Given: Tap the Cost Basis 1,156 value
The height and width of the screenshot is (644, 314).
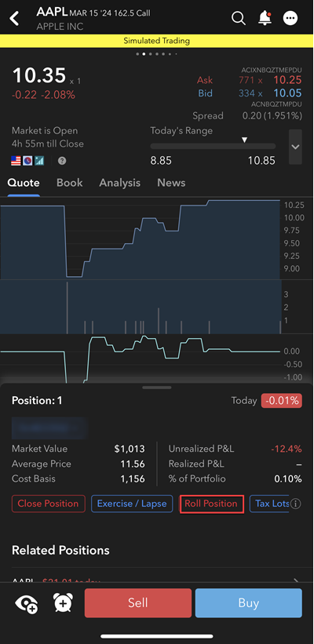Looking at the screenshot, I should coord(133,479).
